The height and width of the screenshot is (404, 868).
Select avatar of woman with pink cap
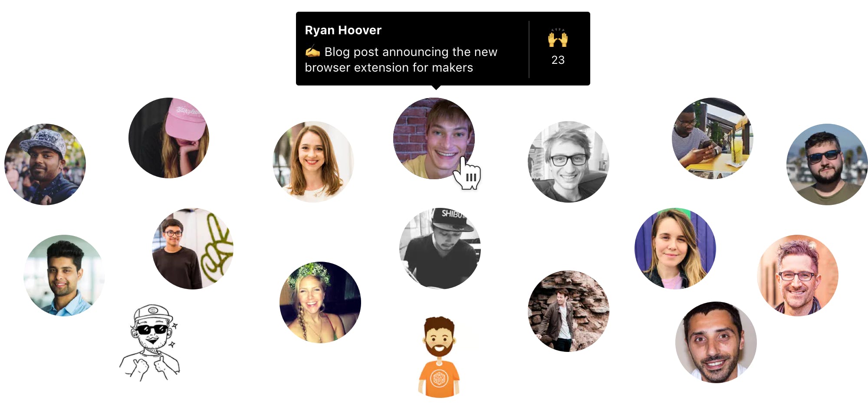pyautogui.click(x=169, y=138)
